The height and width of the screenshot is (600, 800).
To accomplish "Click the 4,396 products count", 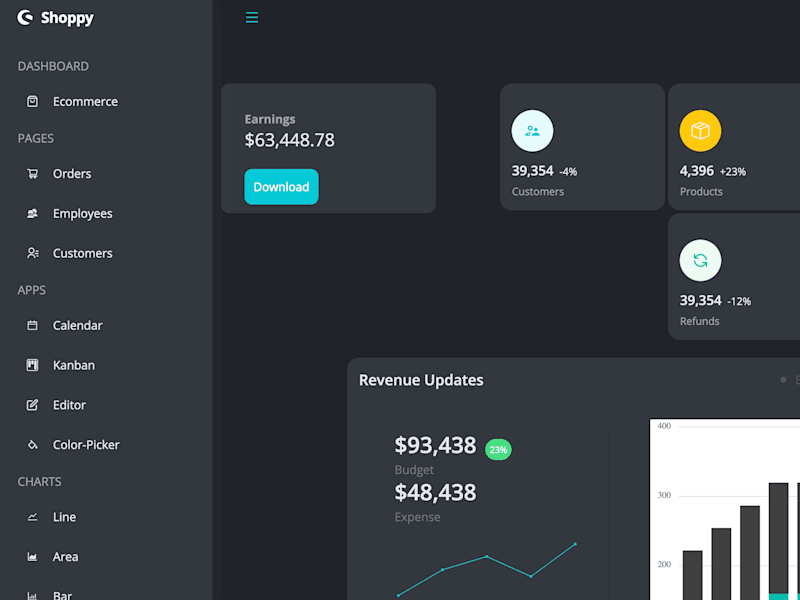I will tap(696, 171).
